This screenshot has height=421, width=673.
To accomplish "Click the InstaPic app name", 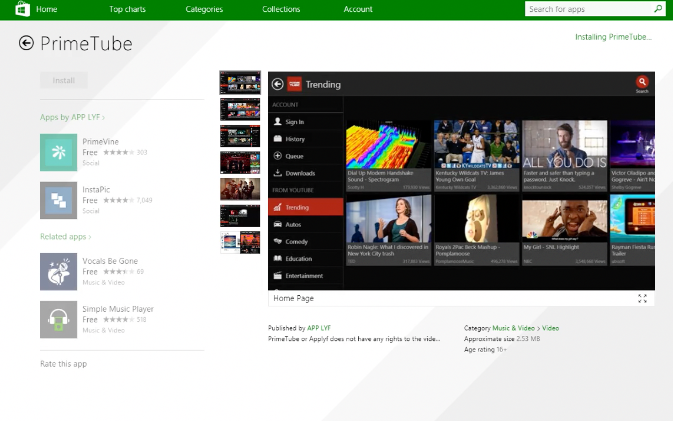I will [96, 190].
